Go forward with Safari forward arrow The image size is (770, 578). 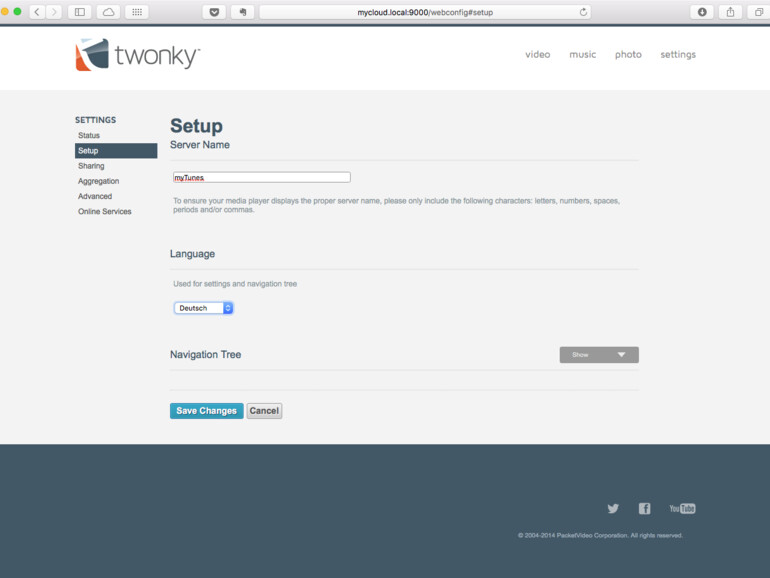tap(54, 12)
